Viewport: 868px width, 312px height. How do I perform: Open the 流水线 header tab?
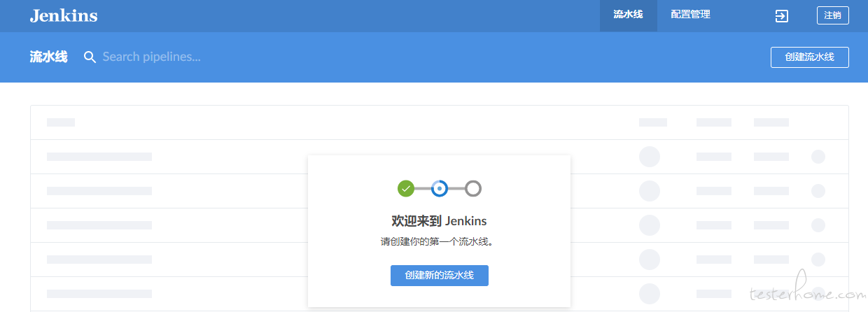(x=628, y=15)
